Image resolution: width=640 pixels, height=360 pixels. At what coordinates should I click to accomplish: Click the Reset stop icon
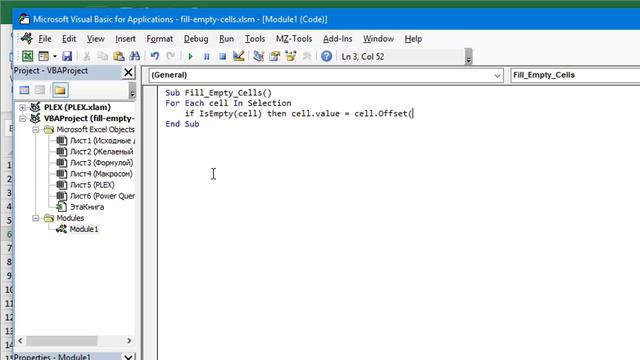(222, 56)
